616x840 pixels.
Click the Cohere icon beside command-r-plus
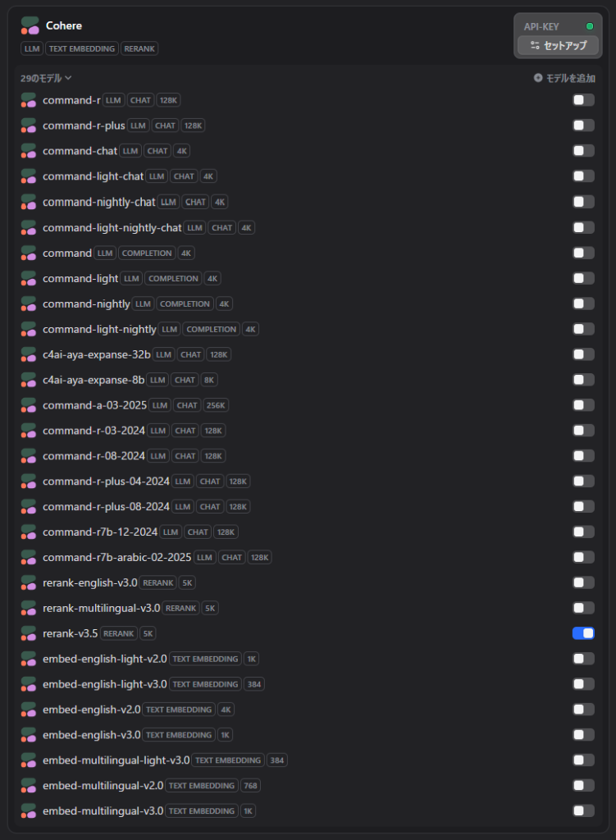click(x=29, y=126)
